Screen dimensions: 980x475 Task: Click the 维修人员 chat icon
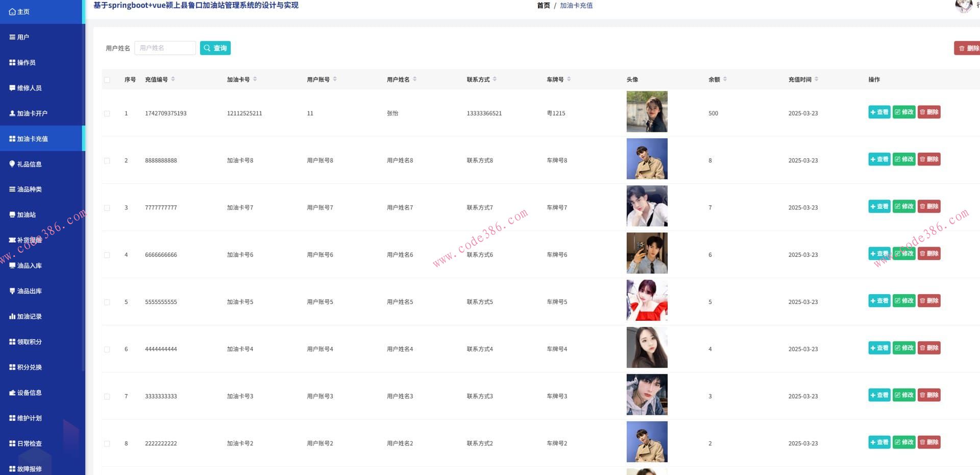click(x=12, y=88)
